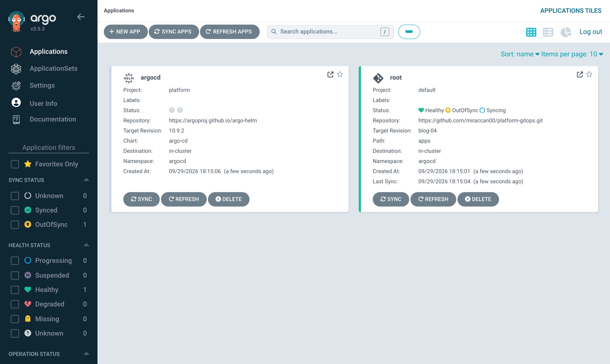The height and width of the screenshot is (364, 610).
Task: Focus the Search applications field
Action: [330, 32]
